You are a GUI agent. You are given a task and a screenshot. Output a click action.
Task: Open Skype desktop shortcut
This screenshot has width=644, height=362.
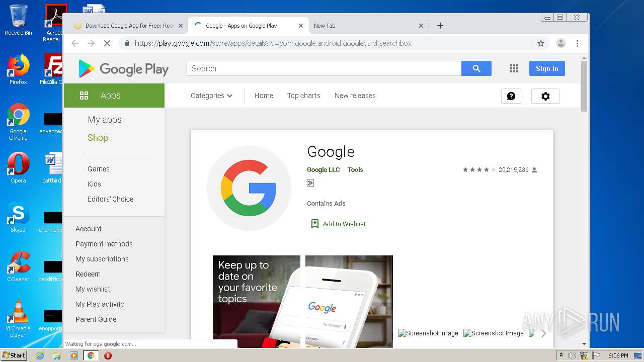(x=18, y=217)
